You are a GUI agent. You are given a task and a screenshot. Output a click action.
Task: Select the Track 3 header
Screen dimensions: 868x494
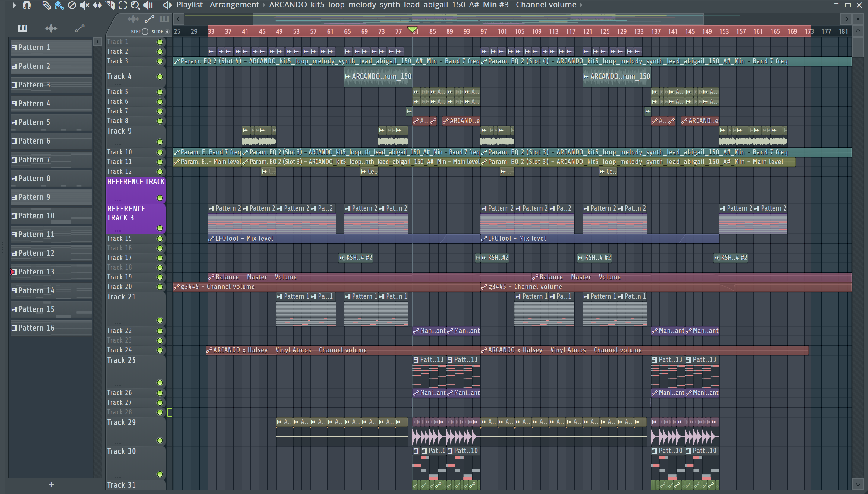click(x=136, y=62)
